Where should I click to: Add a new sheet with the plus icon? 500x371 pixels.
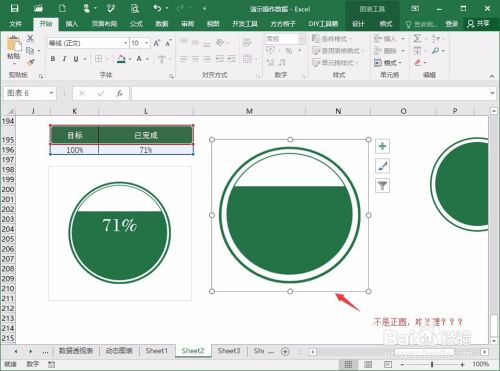pyautogui.click(x=285, y=351)
